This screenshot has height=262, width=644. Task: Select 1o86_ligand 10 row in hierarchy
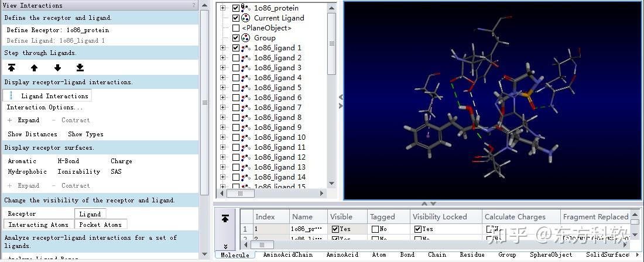280,137
